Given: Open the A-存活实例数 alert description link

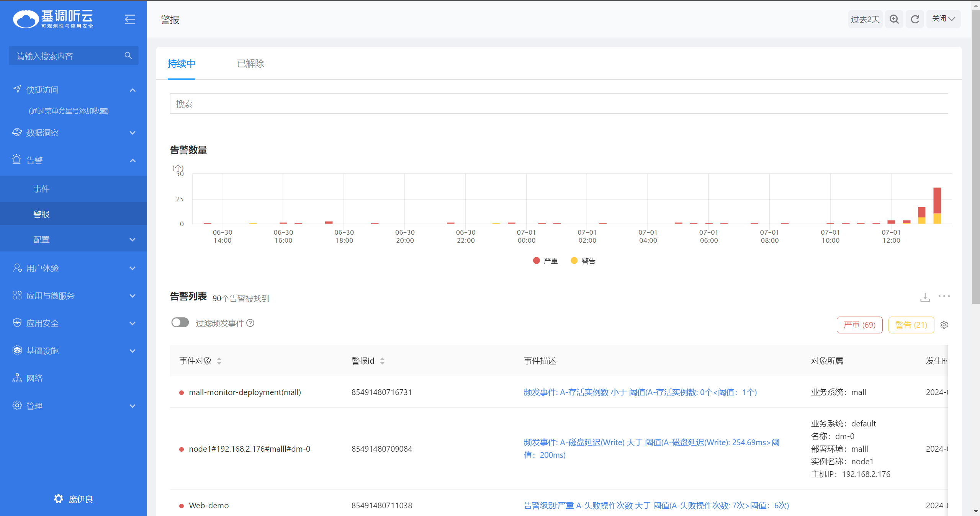Looking at the screenshot, I should pyautogui.click(x=640, y=392).
